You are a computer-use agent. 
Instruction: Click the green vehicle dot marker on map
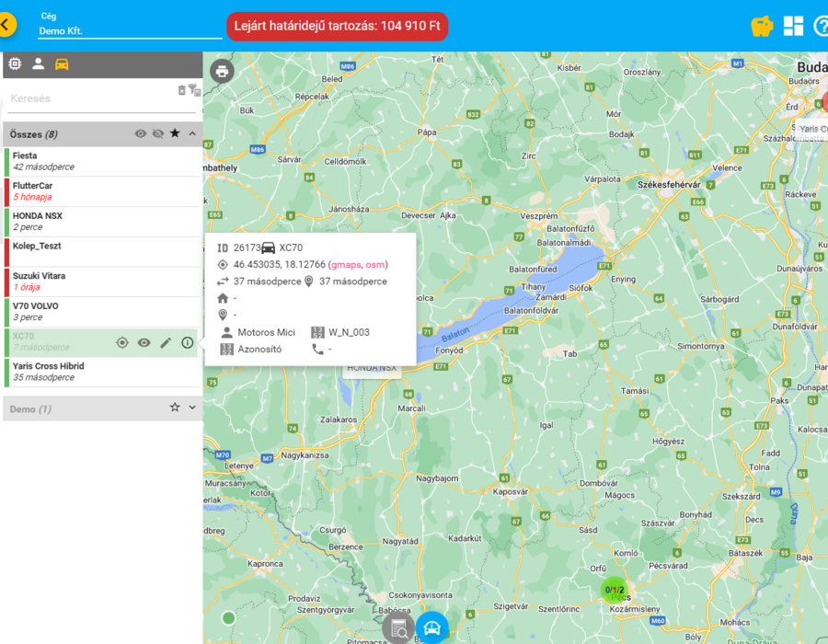click(x=229, y=617)
